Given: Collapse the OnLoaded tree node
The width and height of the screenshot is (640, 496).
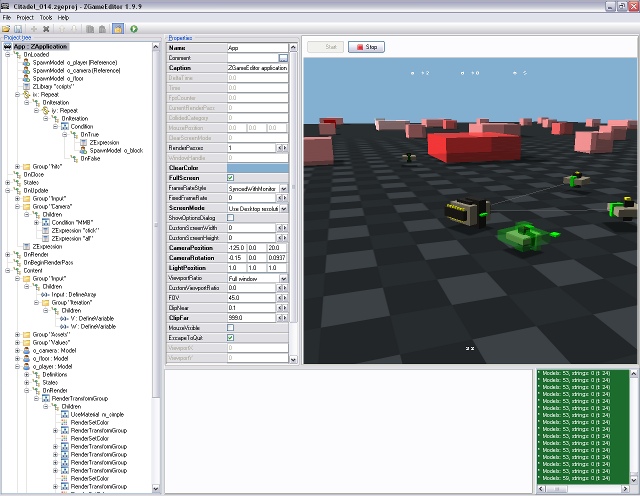Looking at the screenshot, I should (x=8, y=55).
